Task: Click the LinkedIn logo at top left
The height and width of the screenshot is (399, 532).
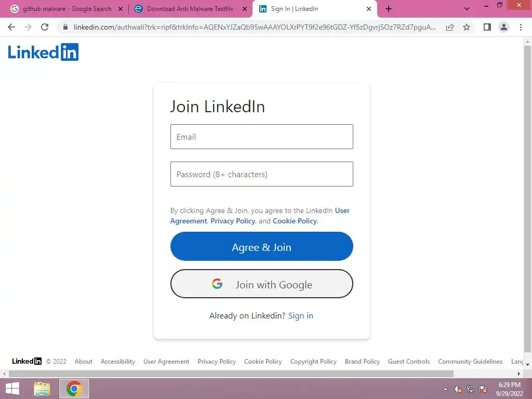Action: tap(43, 52)
